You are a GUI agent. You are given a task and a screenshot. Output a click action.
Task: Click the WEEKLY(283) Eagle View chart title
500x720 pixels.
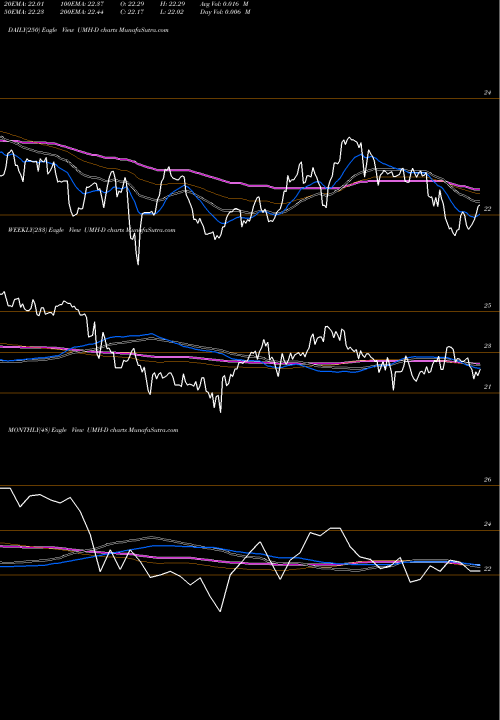(x=91, y=230)
